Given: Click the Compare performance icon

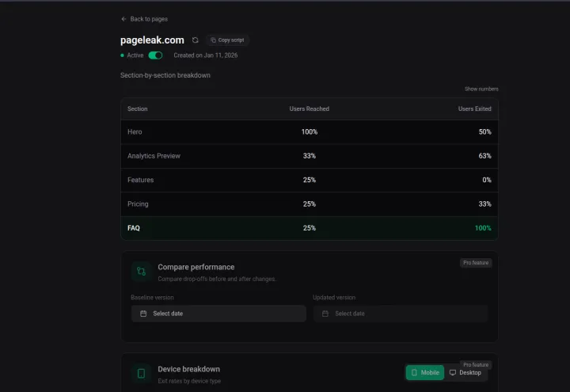Looking at the screenshot, I should tap(142, 272).
